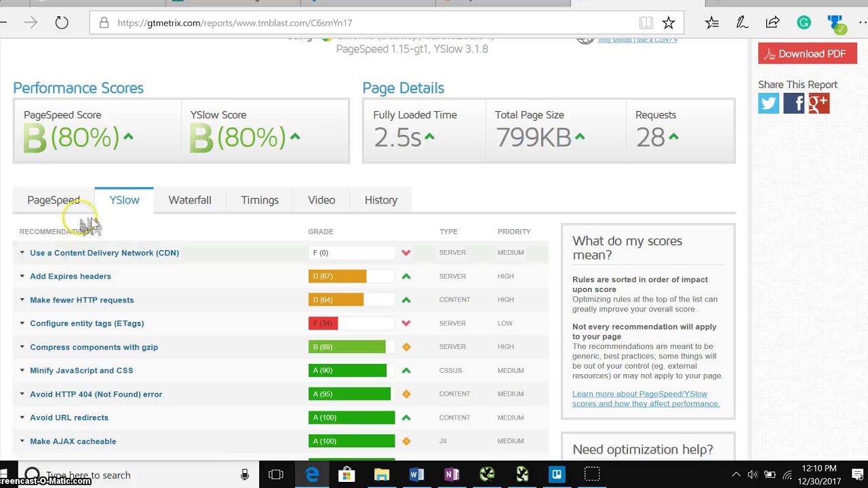Open the Timings tab
This screenshot has height=488, width=868.
click(260, 200)
